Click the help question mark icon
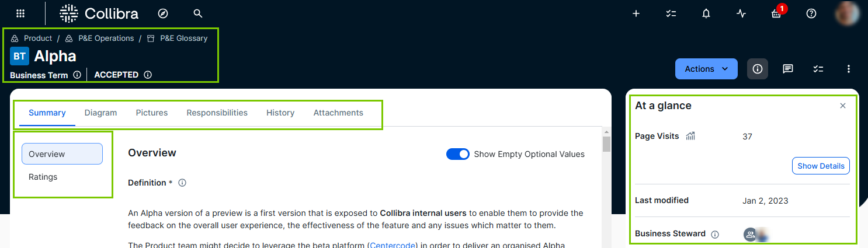Viewport: 868px width, 248px height. tap(811, 13)
